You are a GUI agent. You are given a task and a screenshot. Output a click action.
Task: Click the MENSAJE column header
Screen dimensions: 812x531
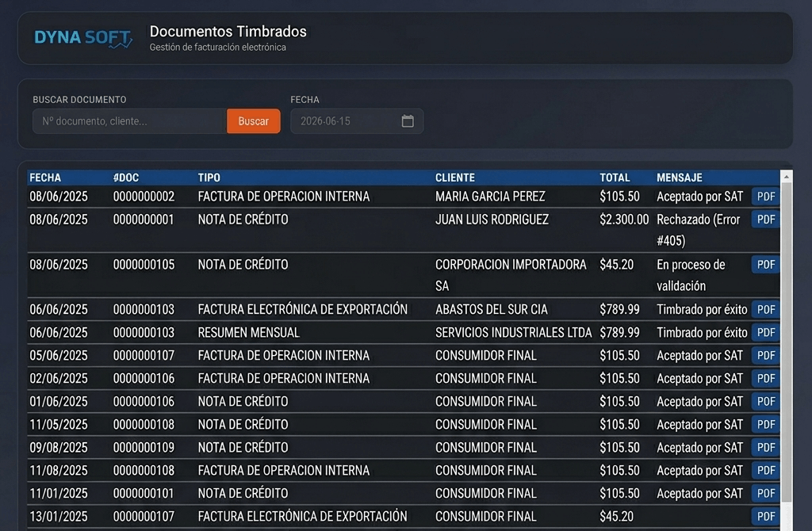(x=680, y=178)
